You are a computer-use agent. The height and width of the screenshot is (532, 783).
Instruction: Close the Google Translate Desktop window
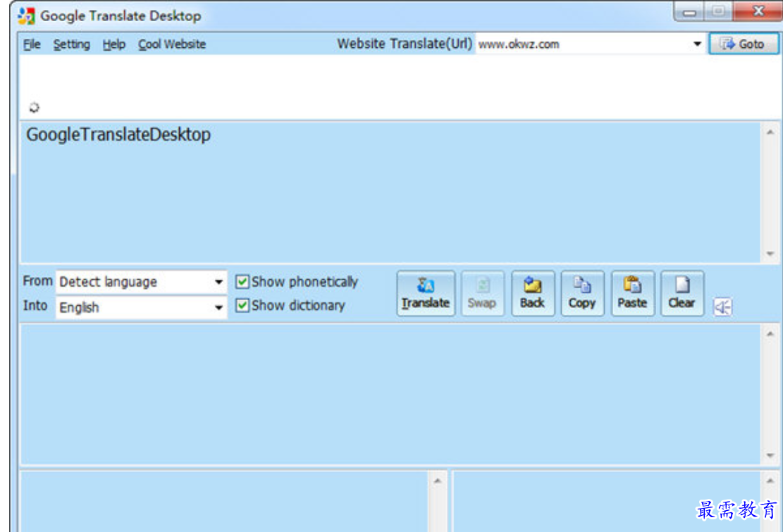(x=758, y=11)
